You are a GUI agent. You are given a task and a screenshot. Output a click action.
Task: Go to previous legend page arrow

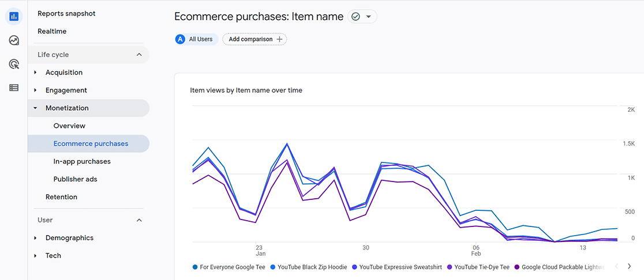pyautogui.click(x=616, y=267)
